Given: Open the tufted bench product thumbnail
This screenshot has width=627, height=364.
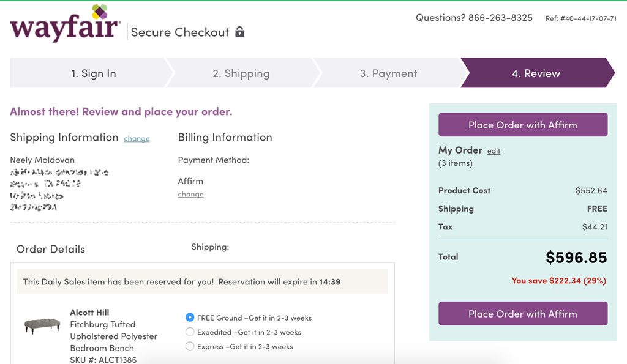Looking at the screenshot, I should (x=42, y=325).
